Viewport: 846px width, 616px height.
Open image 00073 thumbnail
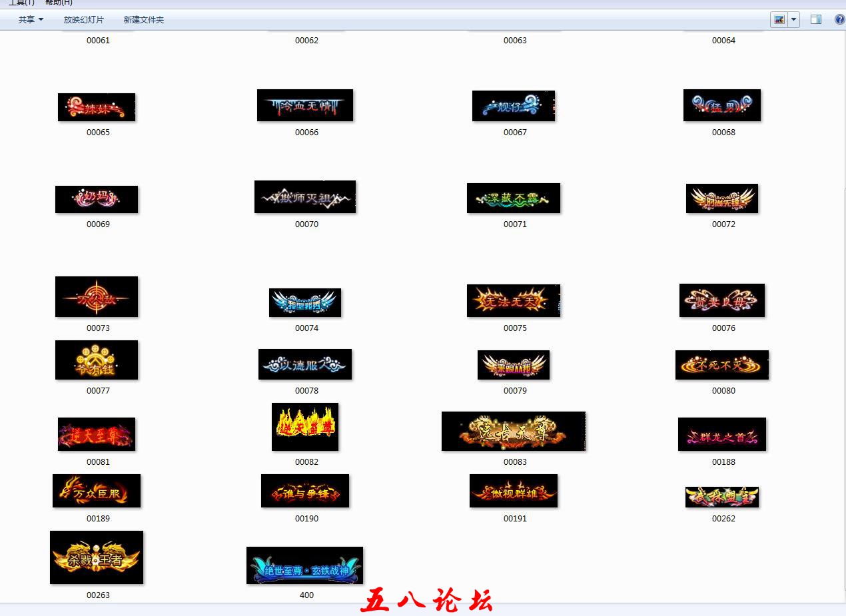pos(97,296)
